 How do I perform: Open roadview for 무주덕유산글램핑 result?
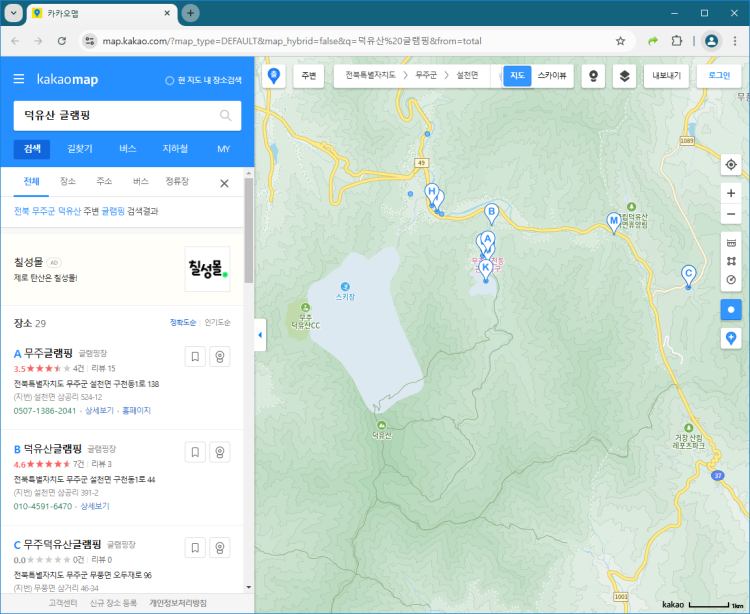(220, 548)
